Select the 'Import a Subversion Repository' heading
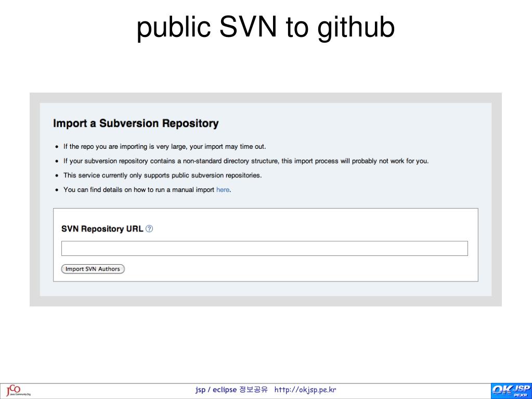This screenshot has height=399, width=532. point(136,123)
